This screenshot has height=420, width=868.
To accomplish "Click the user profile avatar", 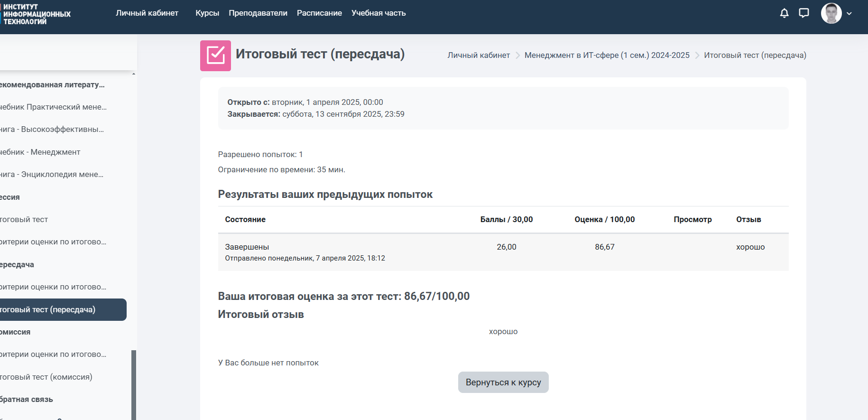I will [831, 13].
